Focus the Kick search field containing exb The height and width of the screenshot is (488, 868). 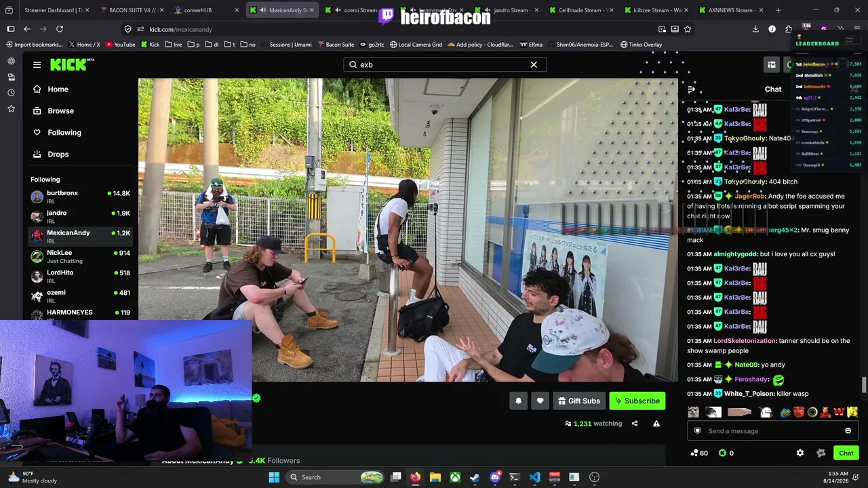pos(444,64)
